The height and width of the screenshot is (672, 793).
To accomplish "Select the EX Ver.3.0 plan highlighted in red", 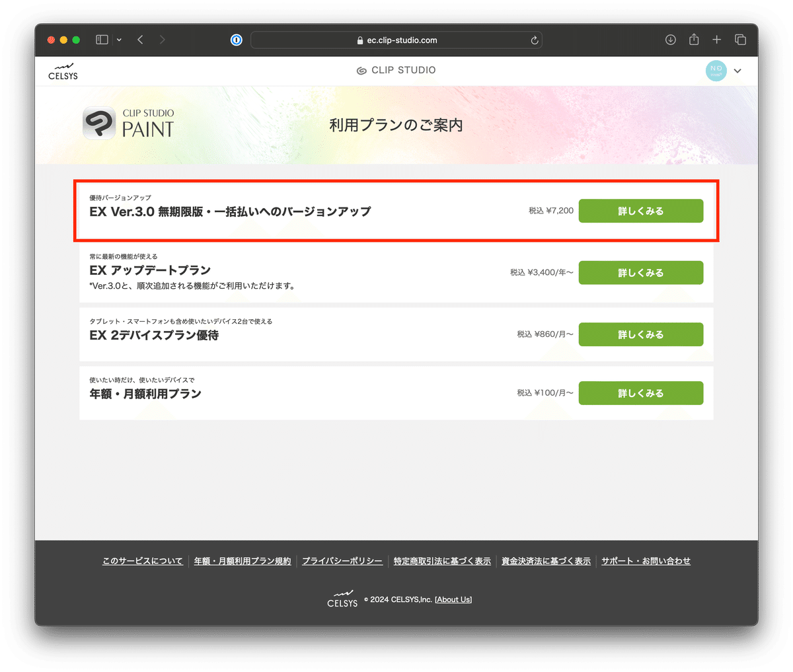I will click(640, 211).
